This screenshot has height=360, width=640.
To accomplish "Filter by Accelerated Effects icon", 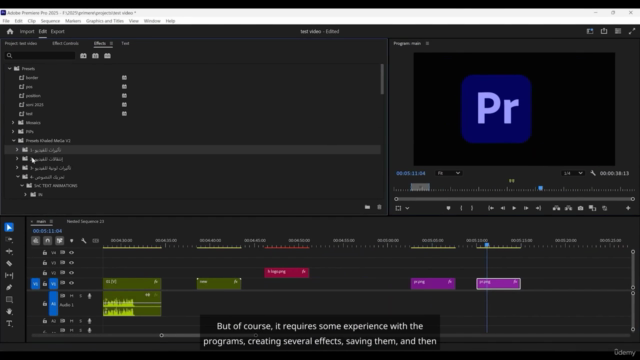I will pyautogui.click(x=83, y=56).
